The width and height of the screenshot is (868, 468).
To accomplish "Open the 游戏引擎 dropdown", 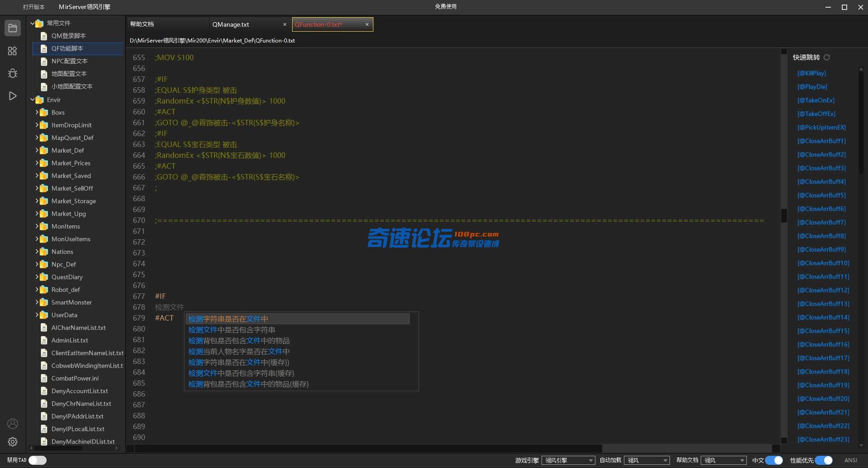I will point(568,460).
